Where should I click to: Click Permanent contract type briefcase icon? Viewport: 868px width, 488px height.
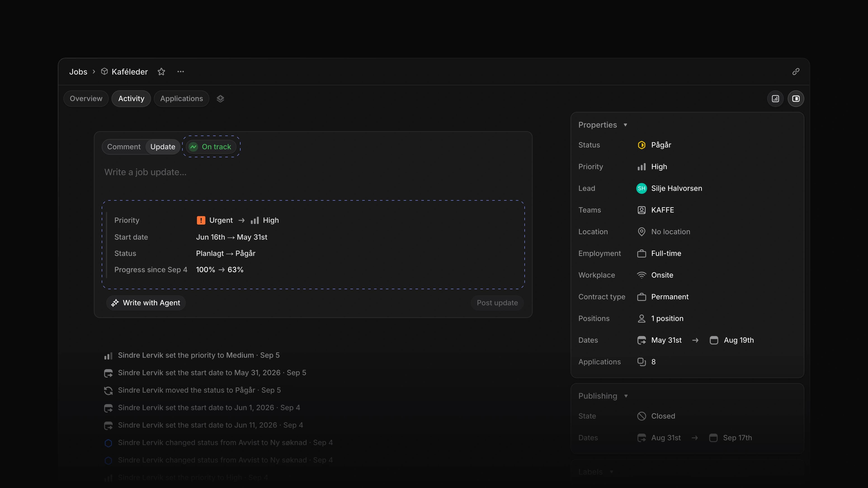[642, 297]
